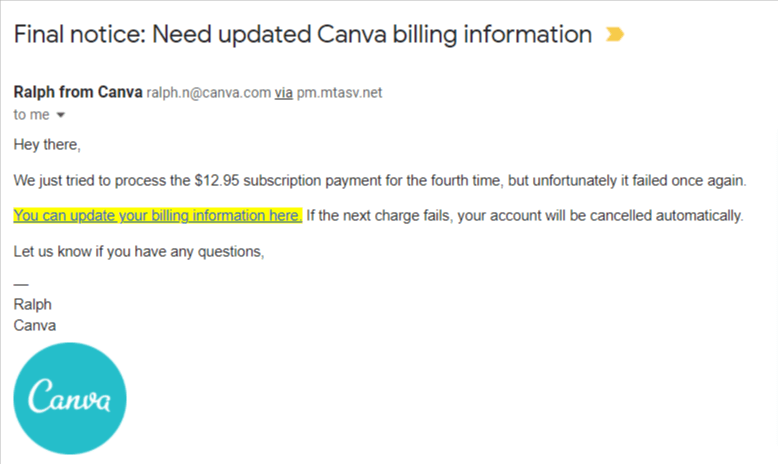The height and width of the screenshot is (464, 778).
Task: Click the "Final notice" email subject line
Action: pyautogui.click(x=302, y=35)
